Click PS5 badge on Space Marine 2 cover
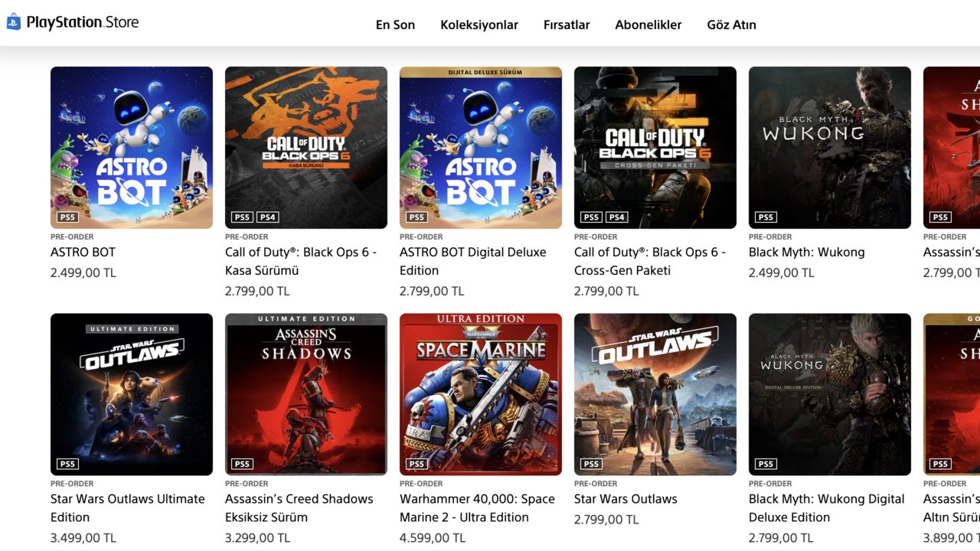The width and height of the screenshot is (980, 551). coord(416,464)
